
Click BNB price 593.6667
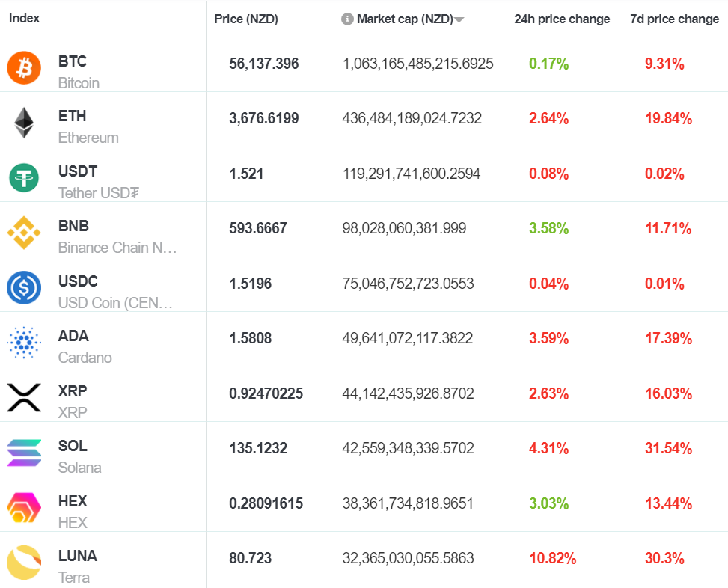(x=258, y=228)
